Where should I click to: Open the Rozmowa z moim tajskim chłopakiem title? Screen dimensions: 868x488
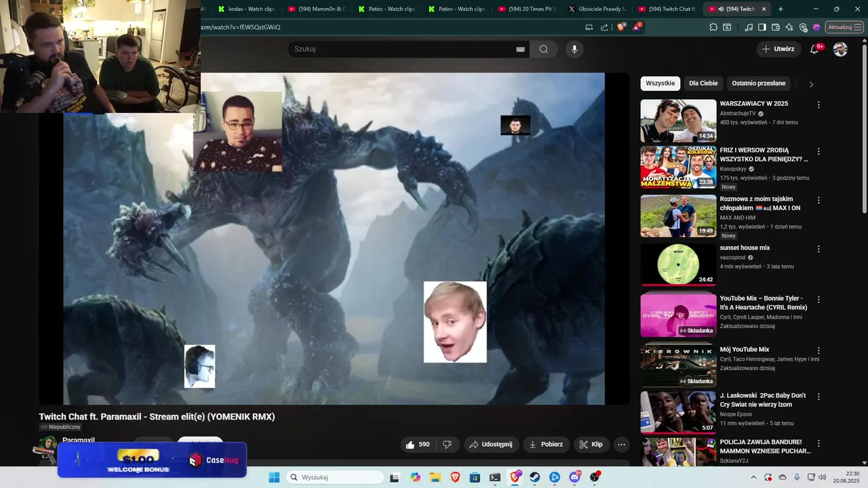760,203
